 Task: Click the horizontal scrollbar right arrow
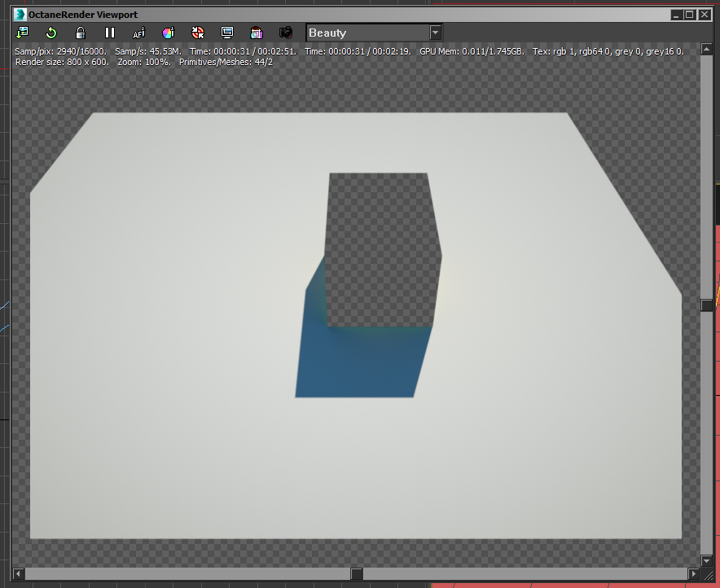click(693, 574)
